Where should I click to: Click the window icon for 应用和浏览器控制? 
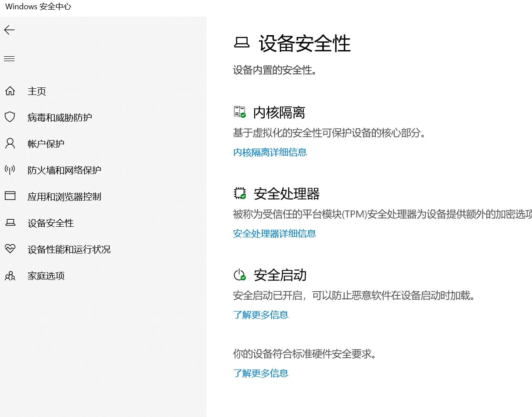click(x=10, y=196)
